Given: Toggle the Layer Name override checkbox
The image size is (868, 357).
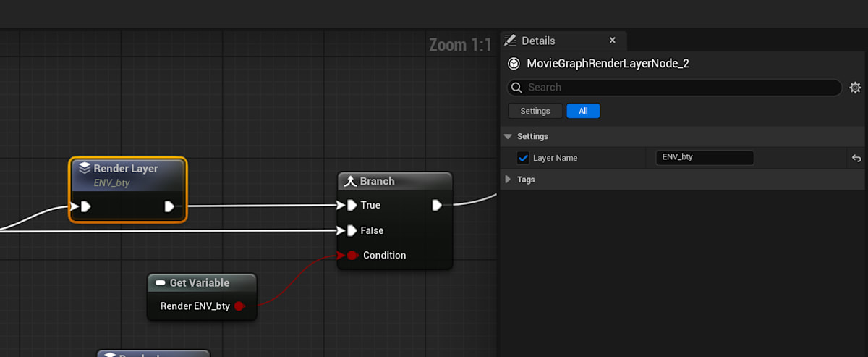Looking at the screenshot, I should pos(524,158).
